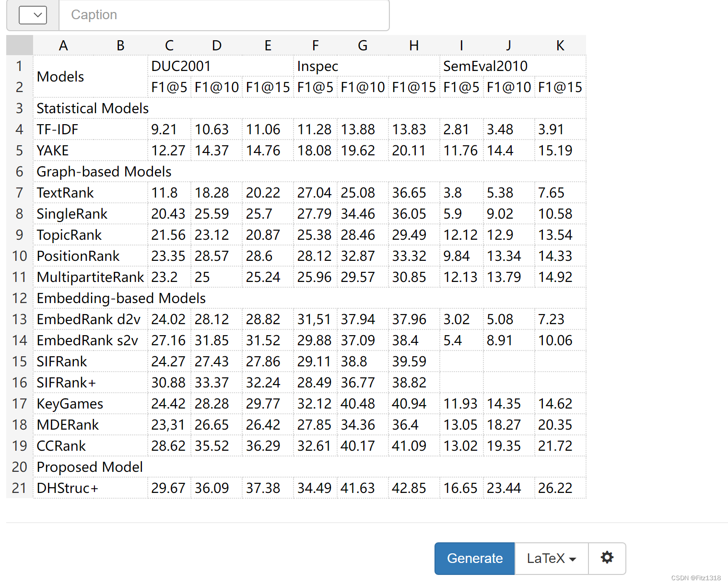728x585 pixels.
Task: Click the 31,51 cell in EmbedRank d2v row
Action: 315,319
